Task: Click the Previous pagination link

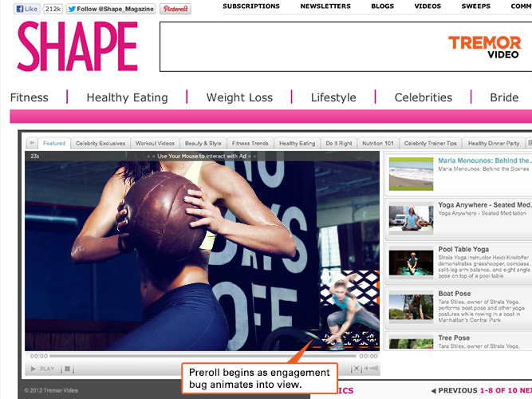Action: pyautogui.click(x=453, y=390)
